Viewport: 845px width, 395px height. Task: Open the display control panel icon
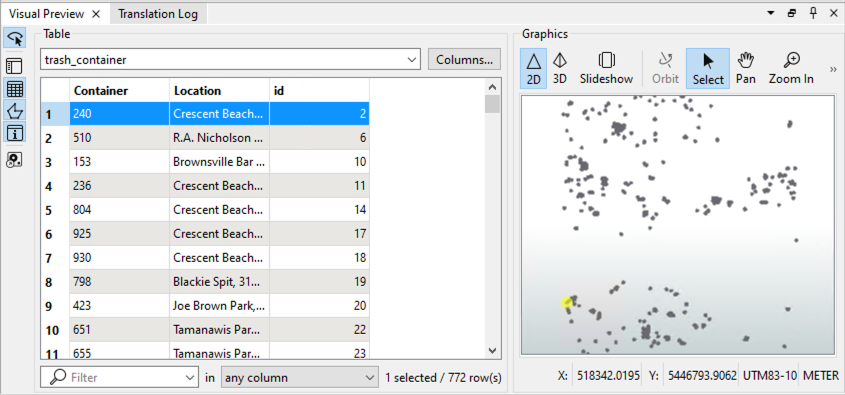pos(15,66)
